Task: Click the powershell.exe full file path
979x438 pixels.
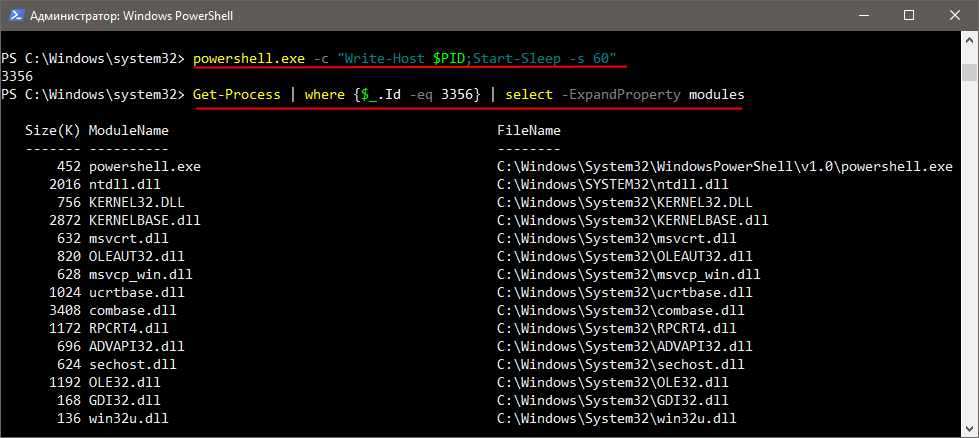Action: tap(724, 166)
